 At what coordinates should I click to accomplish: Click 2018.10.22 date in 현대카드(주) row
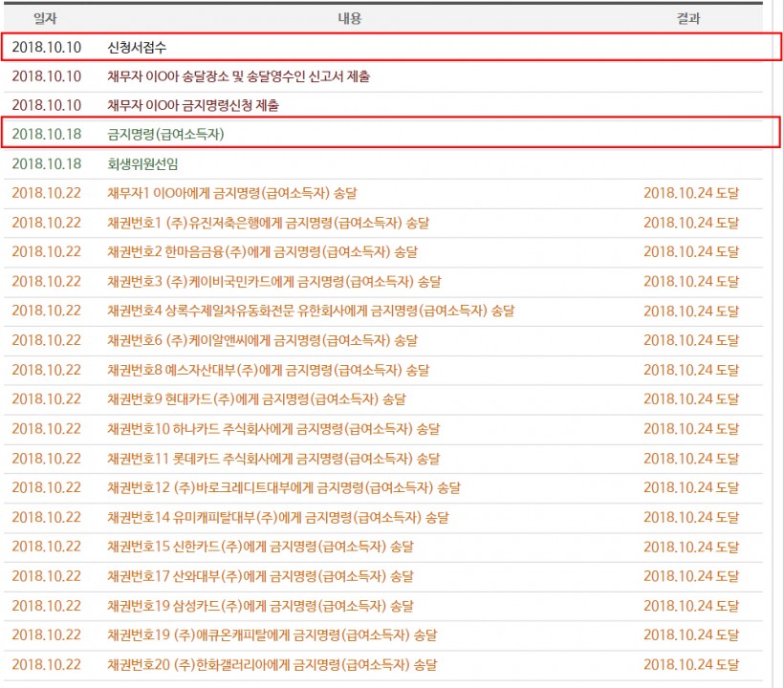pos(47,399)
